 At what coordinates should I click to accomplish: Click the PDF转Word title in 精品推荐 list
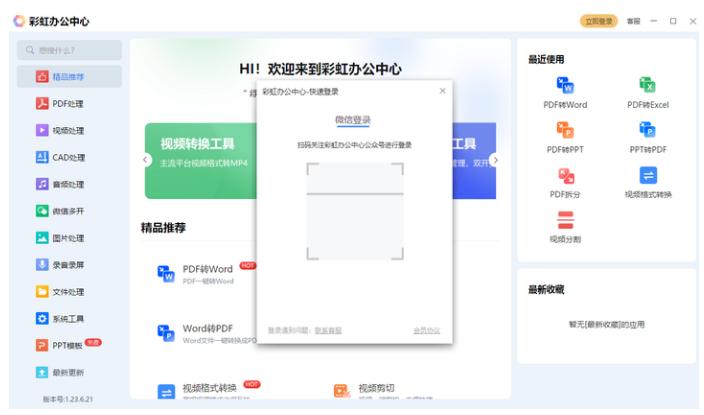click(207, 269)
